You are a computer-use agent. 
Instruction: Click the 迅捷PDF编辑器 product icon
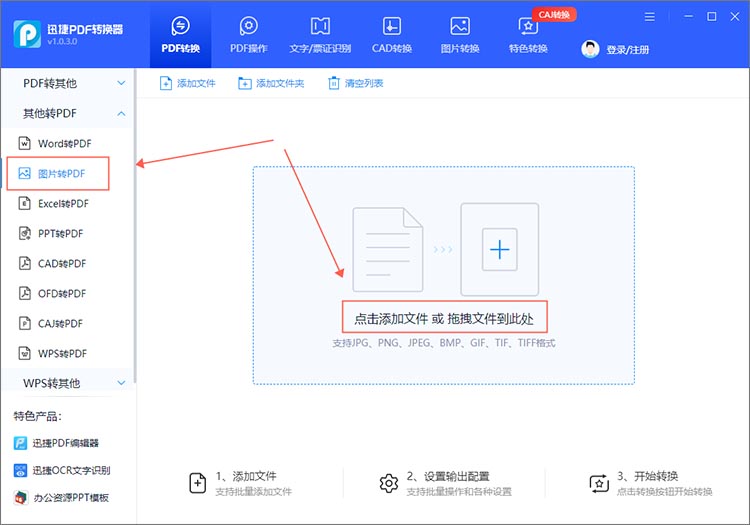(x=21, y=443)
